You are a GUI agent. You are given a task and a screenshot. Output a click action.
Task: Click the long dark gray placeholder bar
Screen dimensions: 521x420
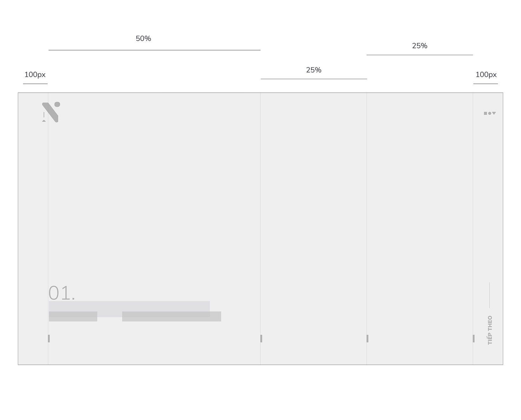(x=172, y=317)
